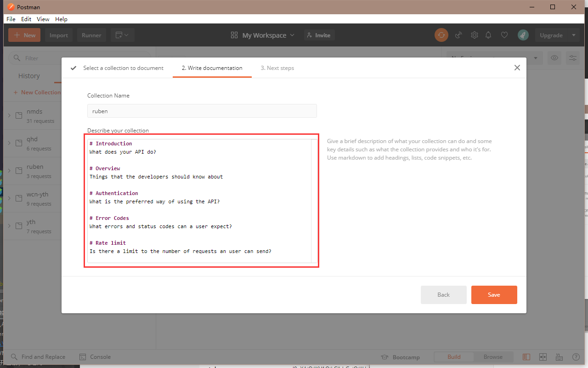Viewport: 588px width, 368px height.
Task: Open the notifications bell icon
Action: point(489,35)
